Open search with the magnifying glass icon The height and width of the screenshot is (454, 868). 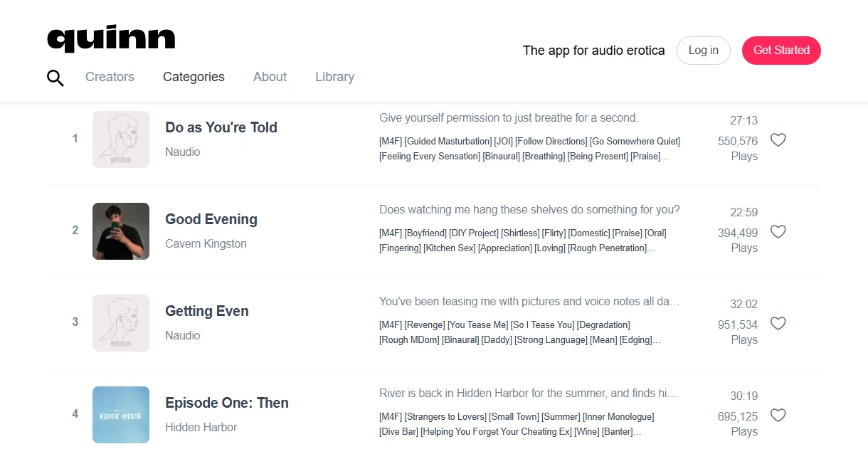pyautogui.click(x=55, y=78)
